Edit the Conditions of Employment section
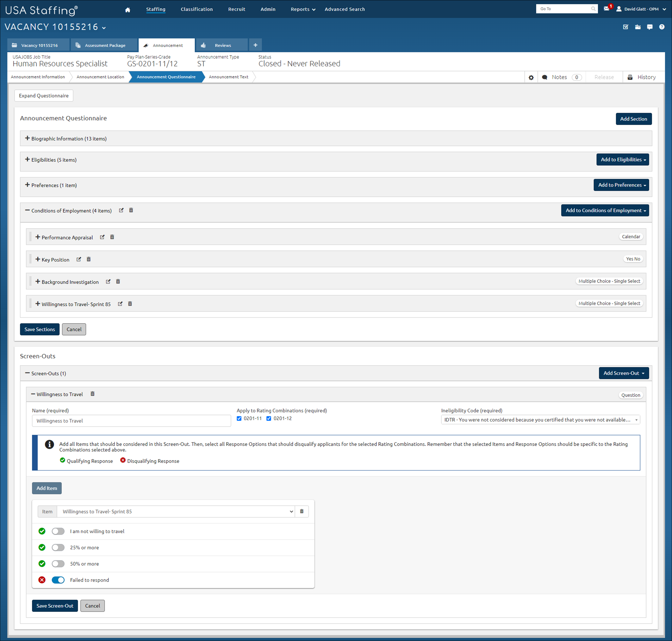The height and width of the screenshot is (641, 672). 121,210
